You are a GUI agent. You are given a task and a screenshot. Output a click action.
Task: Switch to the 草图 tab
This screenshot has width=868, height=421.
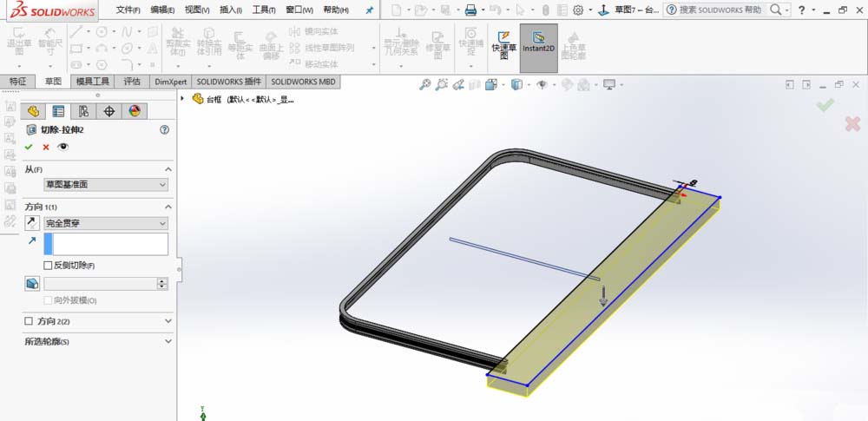click(x=53, y=82)
